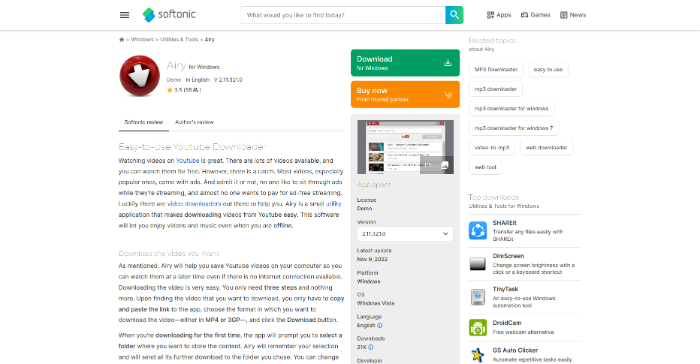This screenshot has width=700, height=364.
Task: Focus the search input field
Action: (343, 15)
